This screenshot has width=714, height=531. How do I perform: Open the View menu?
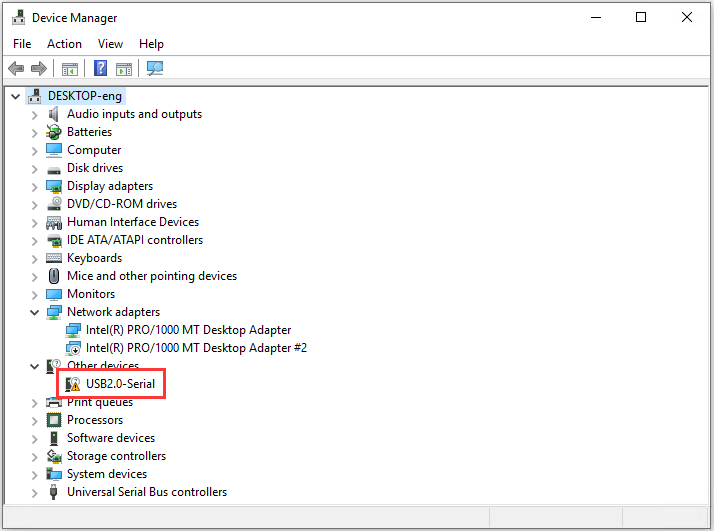(x=110, y=44)
